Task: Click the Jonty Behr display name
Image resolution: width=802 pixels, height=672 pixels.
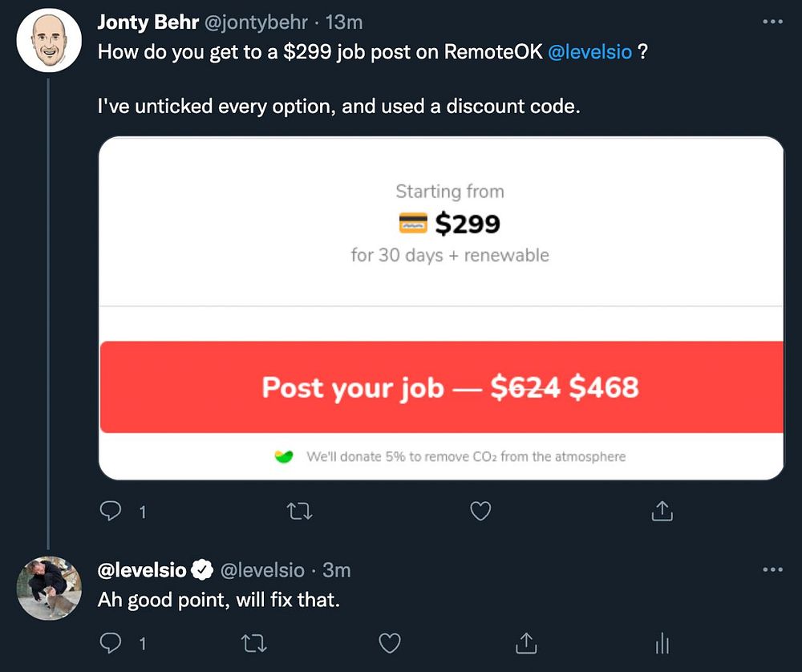Action: tap(148, 22)
